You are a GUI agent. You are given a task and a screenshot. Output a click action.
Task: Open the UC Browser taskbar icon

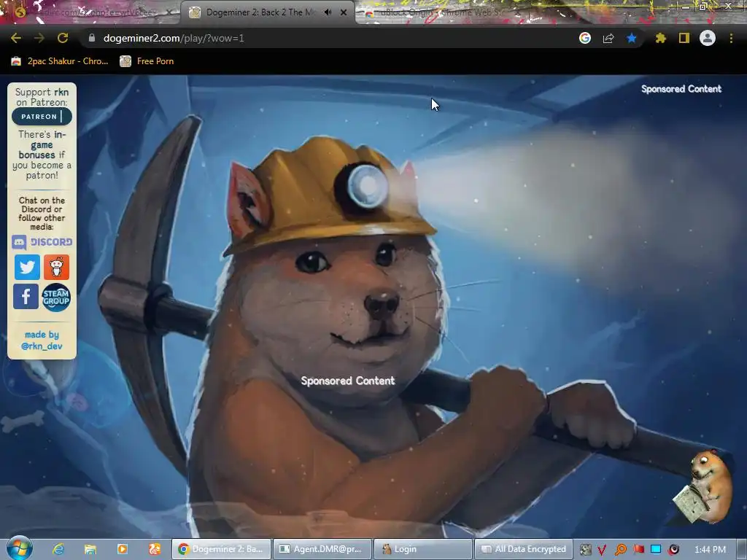pos(155,550)
